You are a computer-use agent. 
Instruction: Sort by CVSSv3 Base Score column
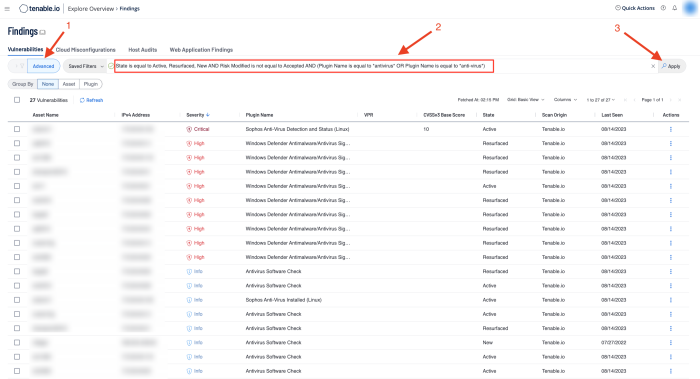(444, 115)
